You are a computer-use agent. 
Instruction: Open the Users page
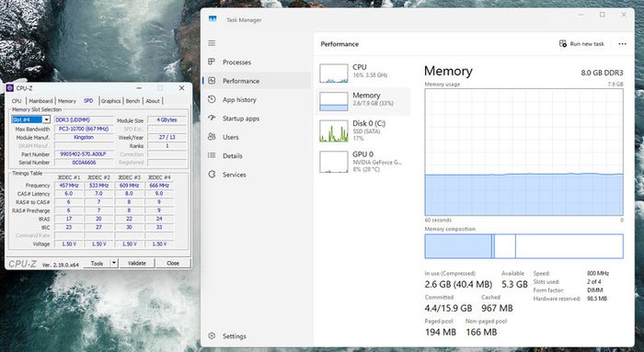[x=230, y=137]
